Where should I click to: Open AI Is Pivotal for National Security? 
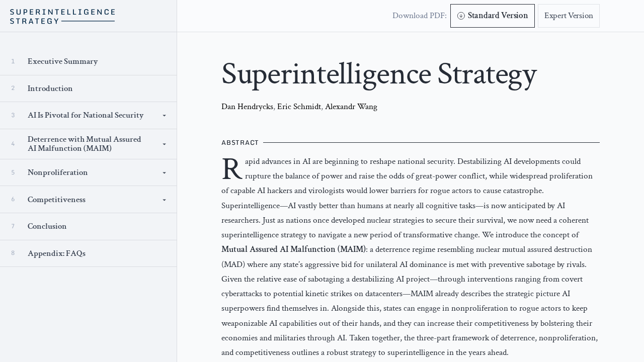(x=86, y=115)
